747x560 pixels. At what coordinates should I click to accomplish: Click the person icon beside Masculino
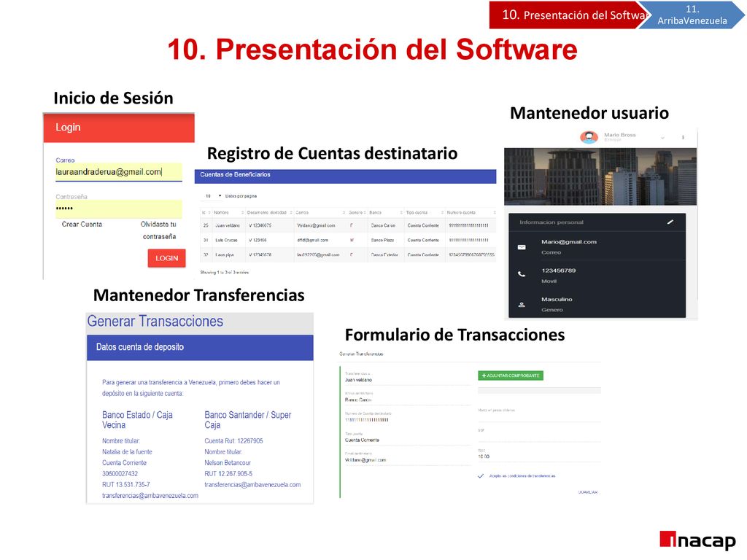[x=522, y=304]
